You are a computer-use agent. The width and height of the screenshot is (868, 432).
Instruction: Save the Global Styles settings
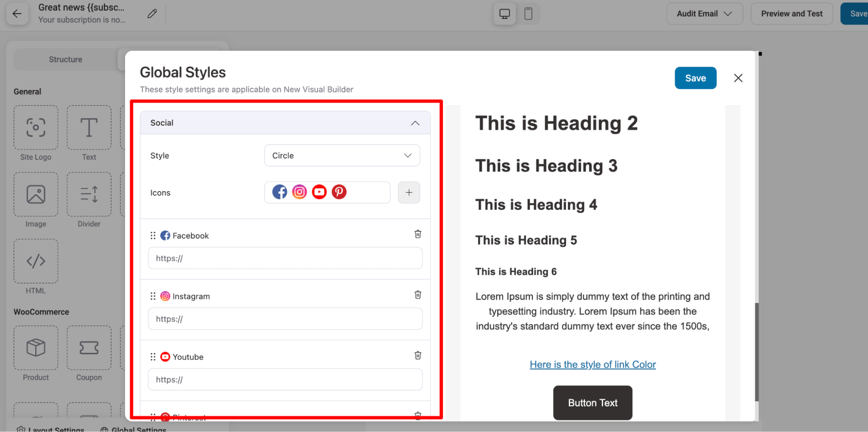point(695,78)
